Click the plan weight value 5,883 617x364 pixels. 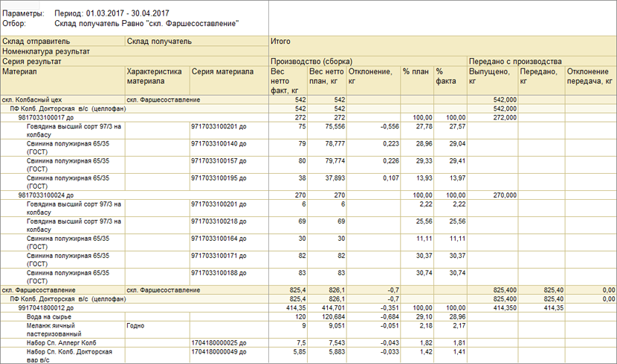pyautogui.click(x=337, y=352)
